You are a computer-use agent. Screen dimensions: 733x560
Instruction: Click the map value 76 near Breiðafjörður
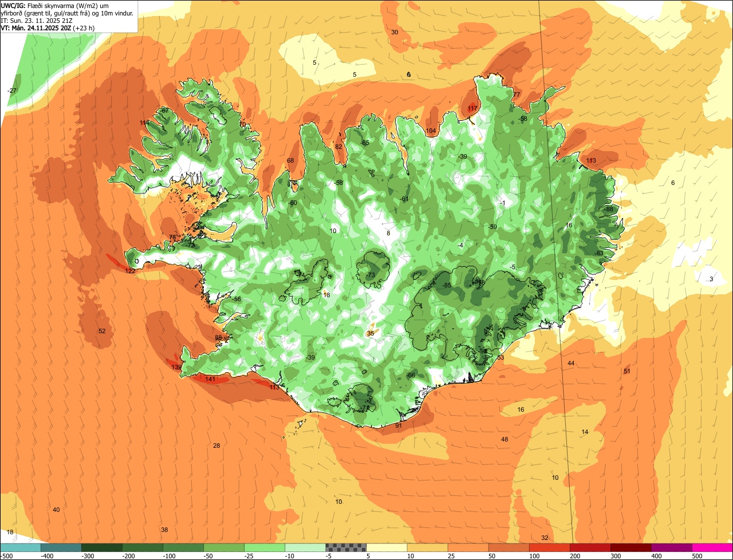173,237
